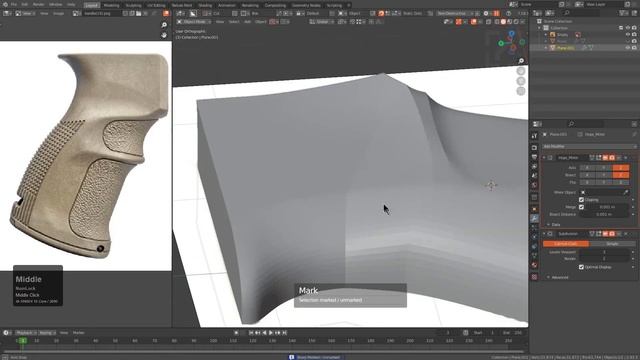
Task: Open the Output properties tab icon
Action: (x=534, y=157)
